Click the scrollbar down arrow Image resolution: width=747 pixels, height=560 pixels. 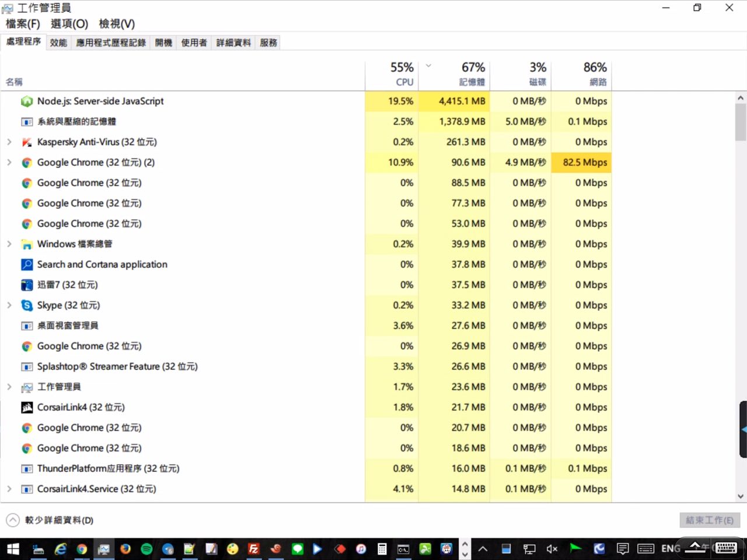741,496
